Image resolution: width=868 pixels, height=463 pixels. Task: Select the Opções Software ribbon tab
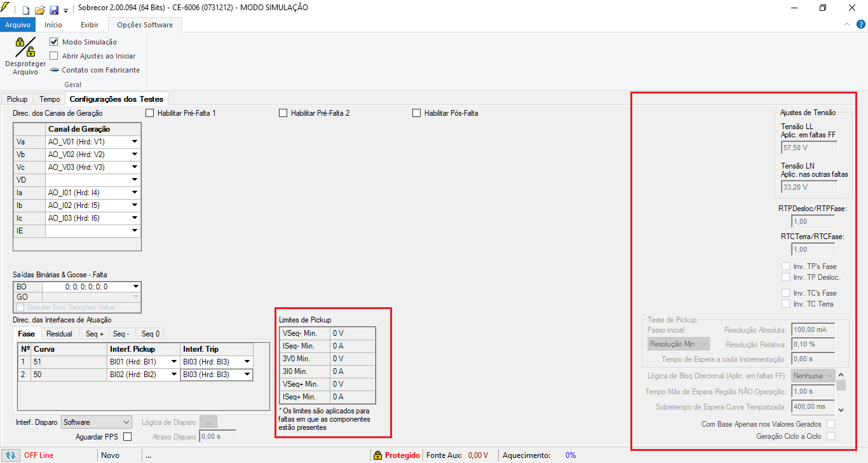pos(145,25)
